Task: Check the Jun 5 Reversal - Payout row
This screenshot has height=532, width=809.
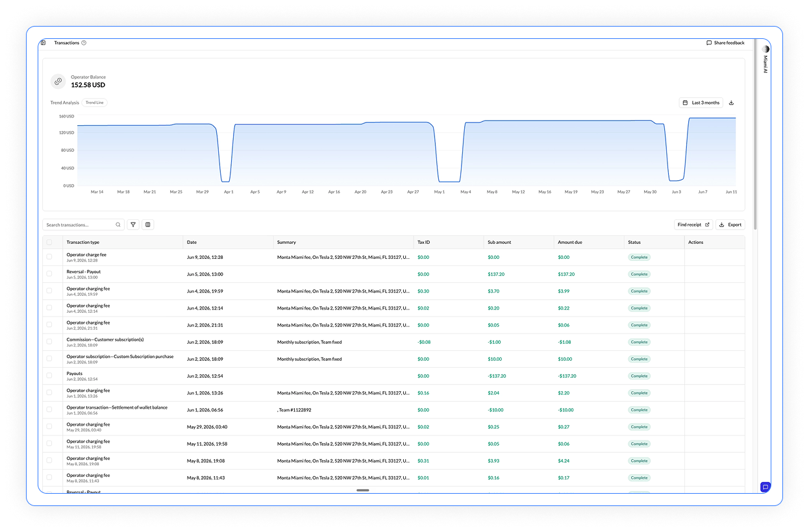Action: pyautogui.click(x=49, y=274)
